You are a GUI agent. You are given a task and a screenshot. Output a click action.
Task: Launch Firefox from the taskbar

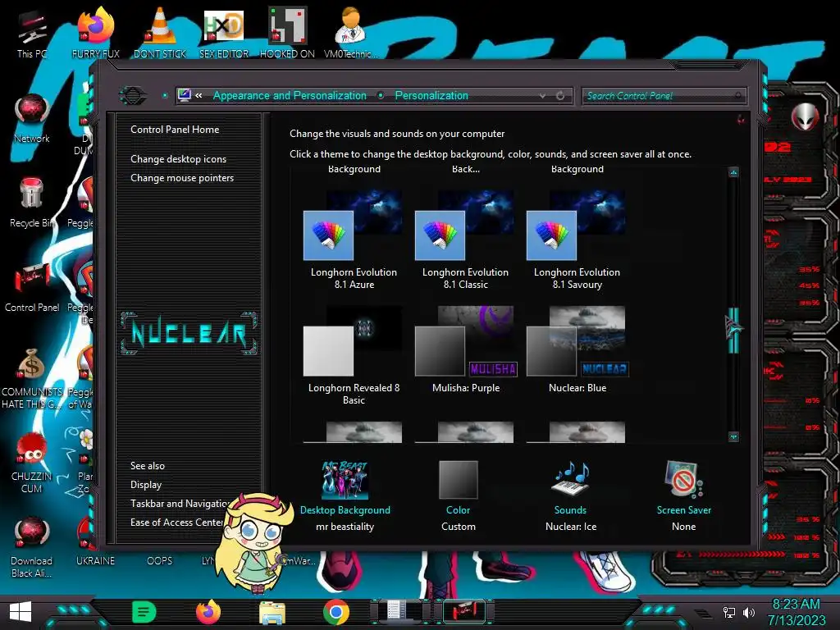[x=208, y=612]
